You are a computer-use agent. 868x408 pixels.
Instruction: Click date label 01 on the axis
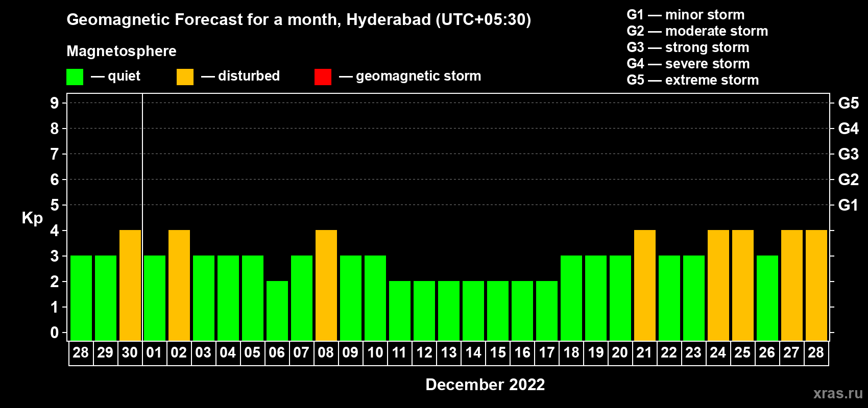(154, 352)
